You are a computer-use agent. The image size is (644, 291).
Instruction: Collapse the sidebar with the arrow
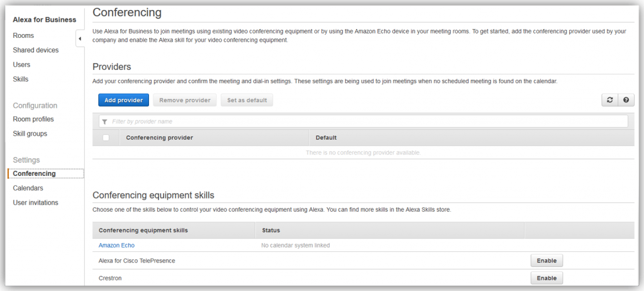80,38
